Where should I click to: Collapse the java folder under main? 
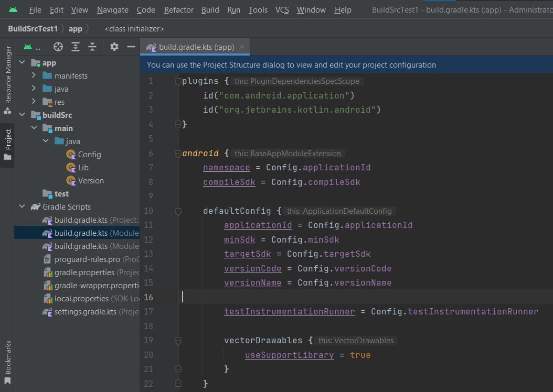[46, 141]
